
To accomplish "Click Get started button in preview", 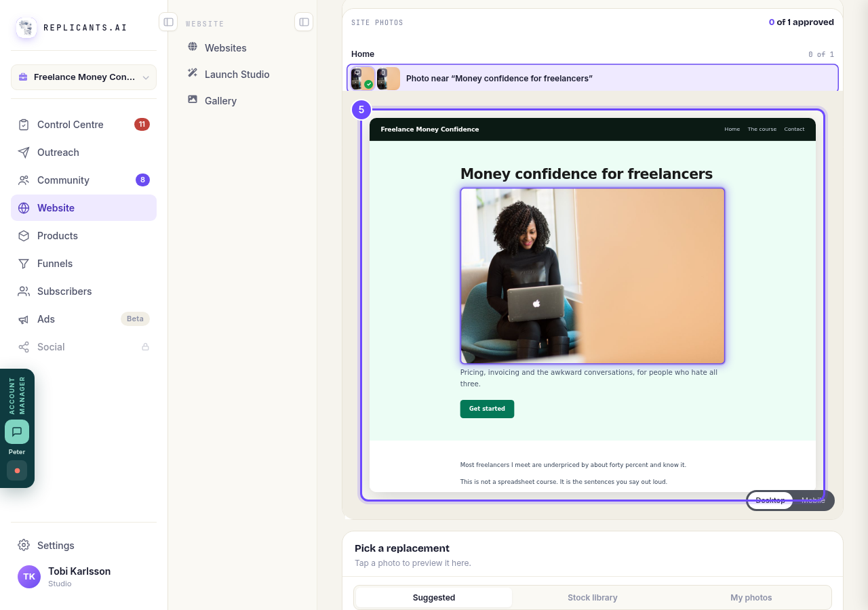I will 487,409.
